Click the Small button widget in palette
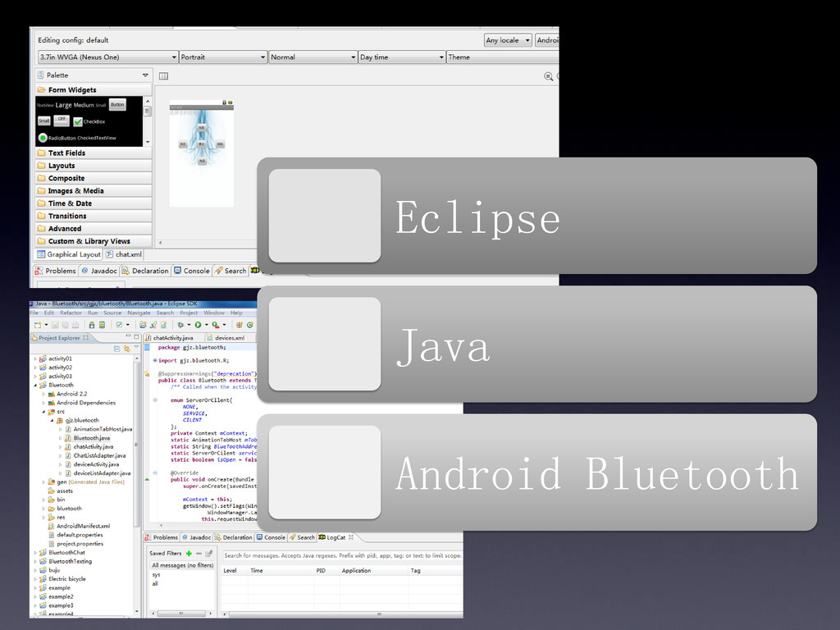The height and width of the screenshot is (630, 840). point(44,121)
